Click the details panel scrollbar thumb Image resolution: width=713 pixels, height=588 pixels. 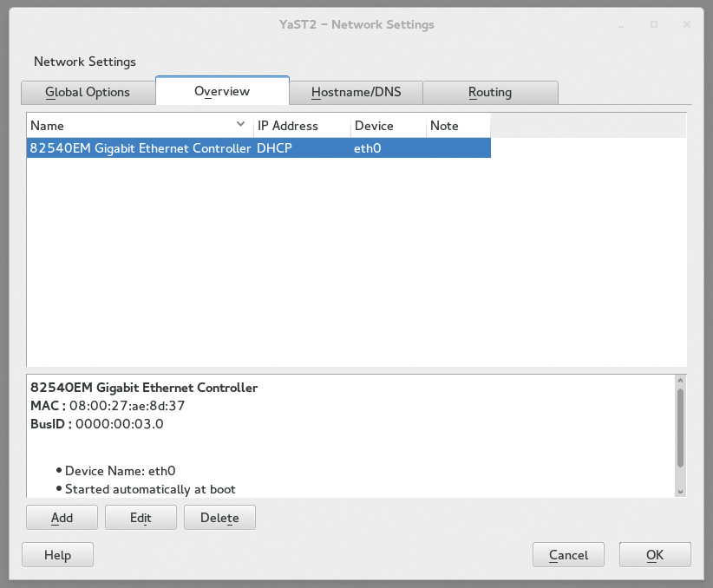[680, 427]
